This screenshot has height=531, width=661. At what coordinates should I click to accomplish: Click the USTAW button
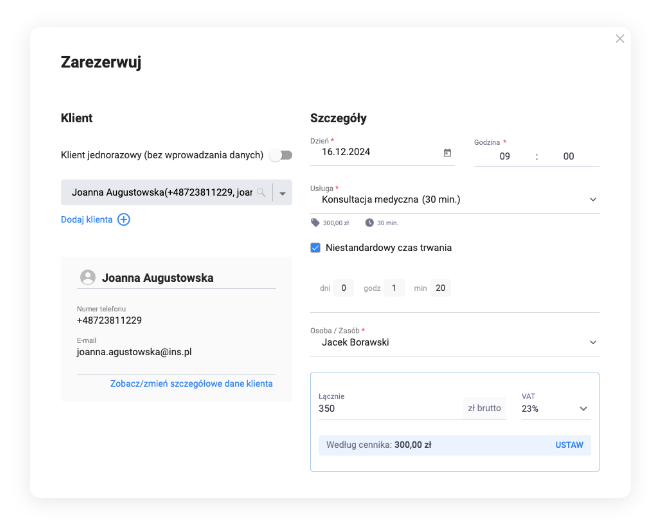coord(569,445)
